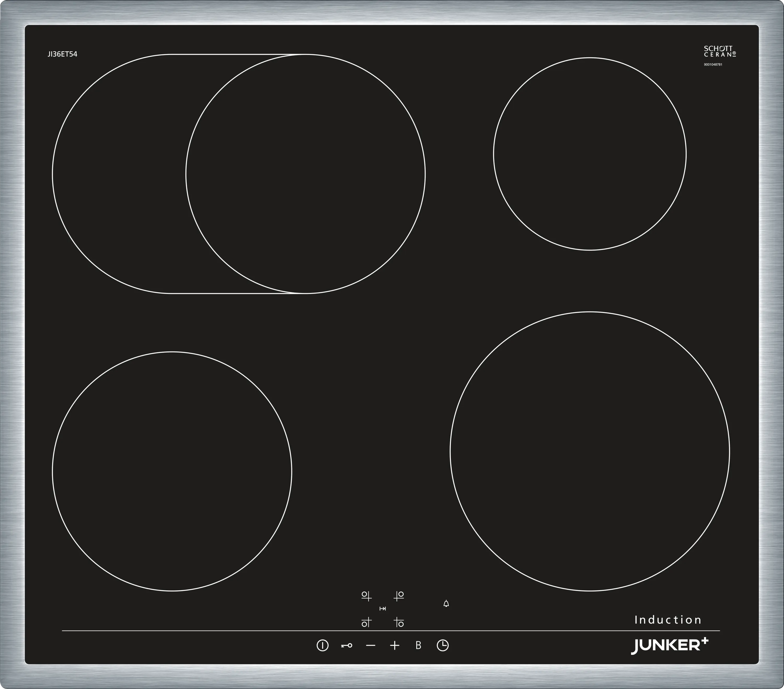Touch the large front-right cooking zone
The width and height of the screenshot is (784, 689).
(590, 451)
